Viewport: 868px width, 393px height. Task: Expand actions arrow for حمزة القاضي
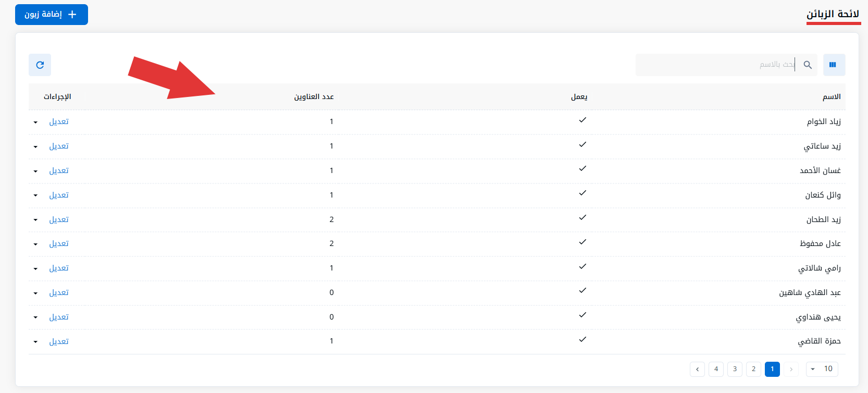(35, 342)
